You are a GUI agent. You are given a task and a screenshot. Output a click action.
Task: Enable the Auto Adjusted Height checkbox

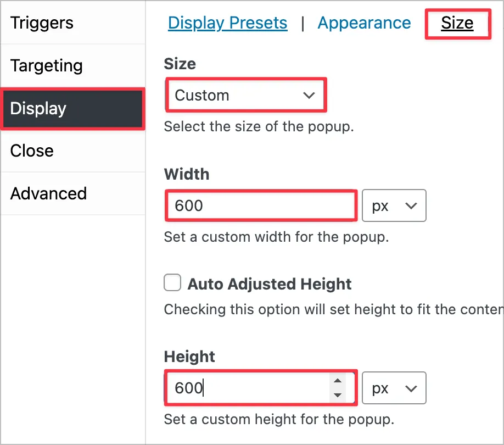(x=172, y=283)
